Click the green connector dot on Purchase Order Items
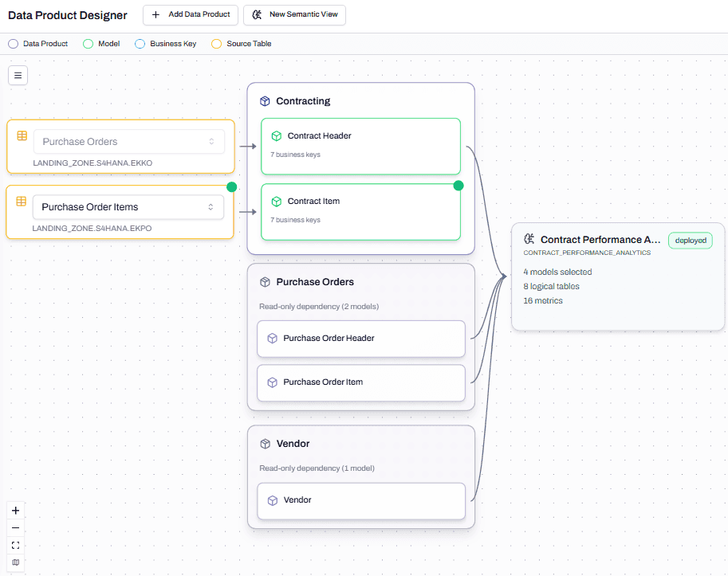Viewport: 728px width, 576px height. point(232,187)
